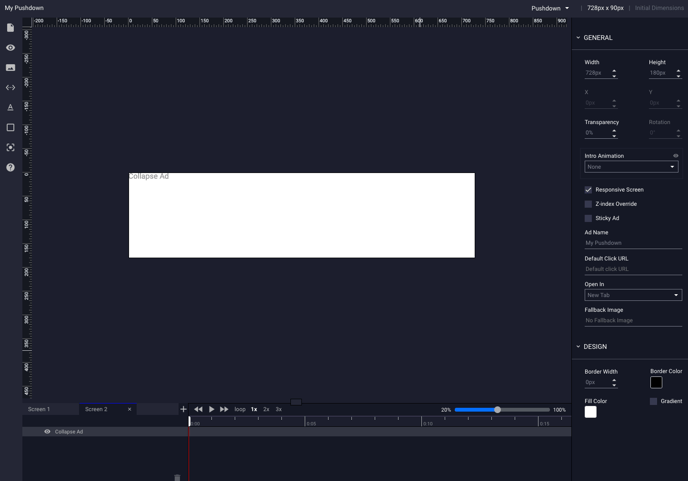Open the new document file icon
Screen dimensions: 688x481
click(x=11, y=28)
